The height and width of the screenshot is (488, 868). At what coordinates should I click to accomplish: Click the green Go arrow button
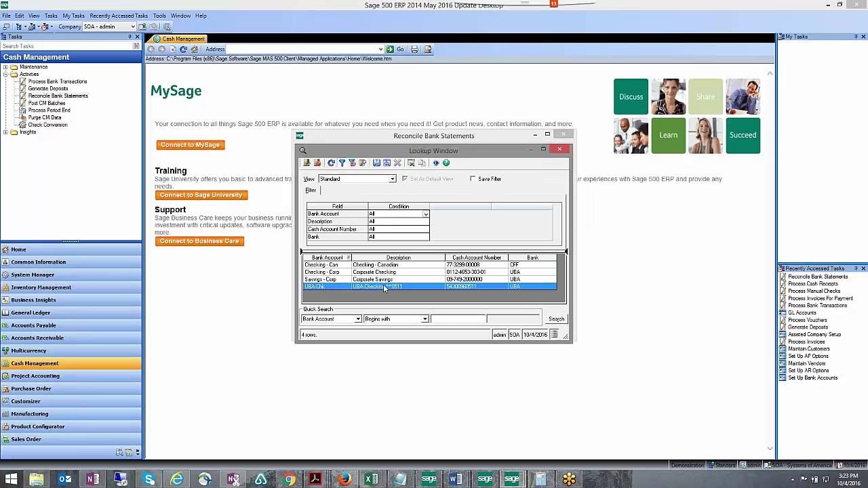coord(390,49)
